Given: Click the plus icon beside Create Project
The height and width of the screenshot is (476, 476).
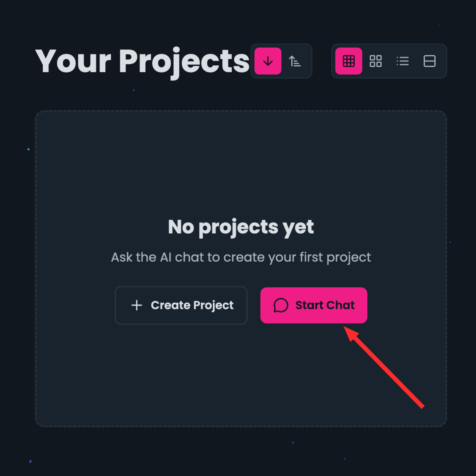Looking at the screenshot, I should pyautogui.click(x=137, y=305).
